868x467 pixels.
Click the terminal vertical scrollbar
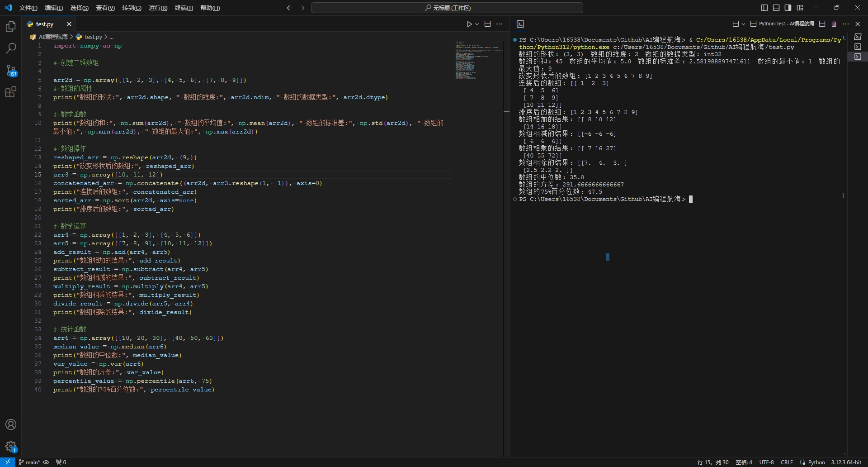pyautogui.click(x=844, y=195)
